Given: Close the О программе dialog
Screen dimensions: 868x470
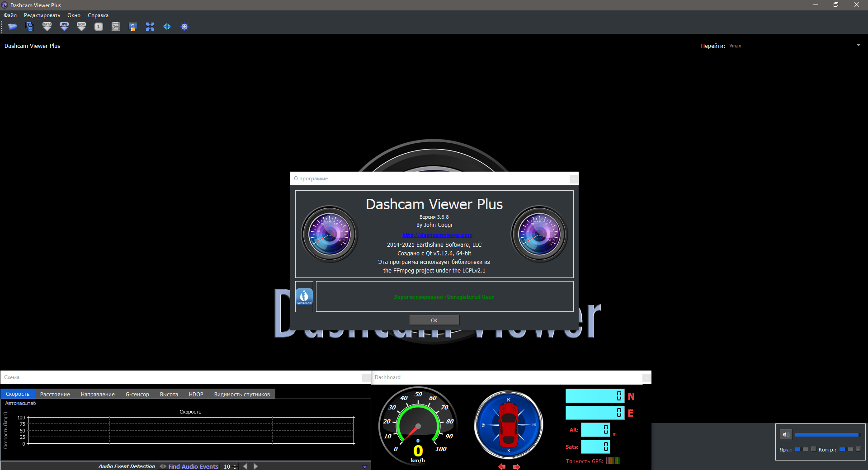Looking at the screenshot, I should click(573, 179).
